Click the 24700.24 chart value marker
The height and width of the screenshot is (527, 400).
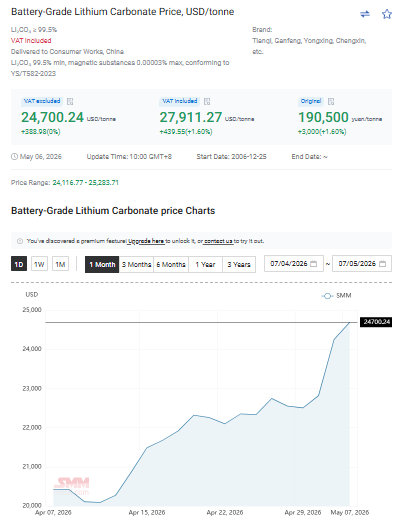pos(376,322)
